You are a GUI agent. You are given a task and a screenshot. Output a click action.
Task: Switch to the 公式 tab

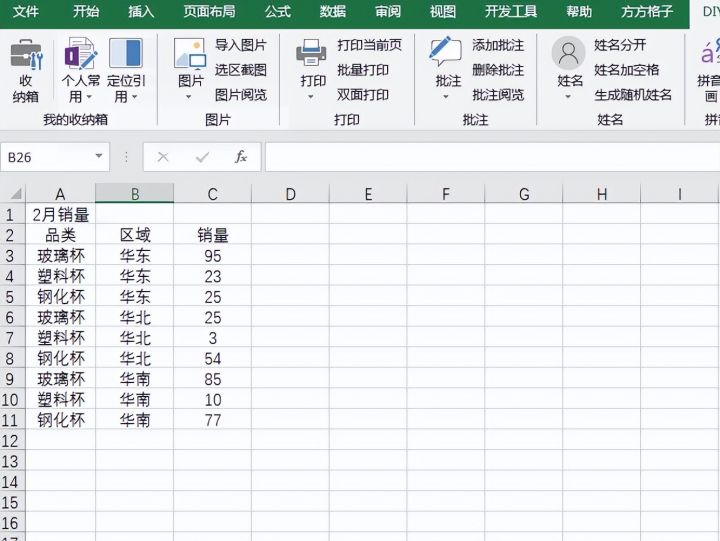coord(278,11)
